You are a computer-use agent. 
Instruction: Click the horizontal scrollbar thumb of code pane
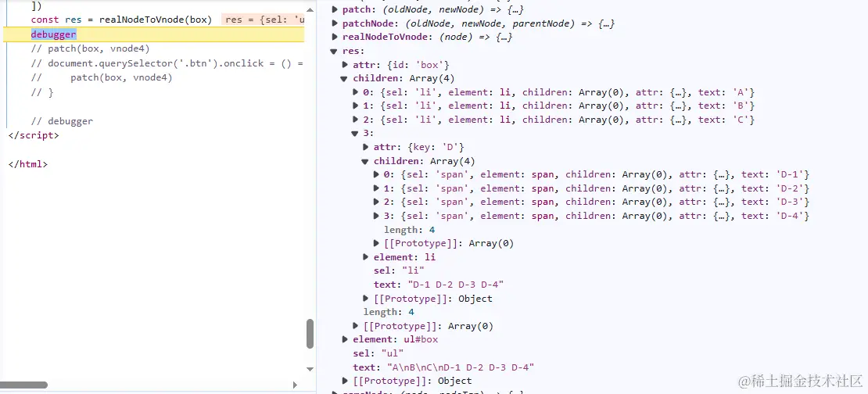click(x=23, y=385)
